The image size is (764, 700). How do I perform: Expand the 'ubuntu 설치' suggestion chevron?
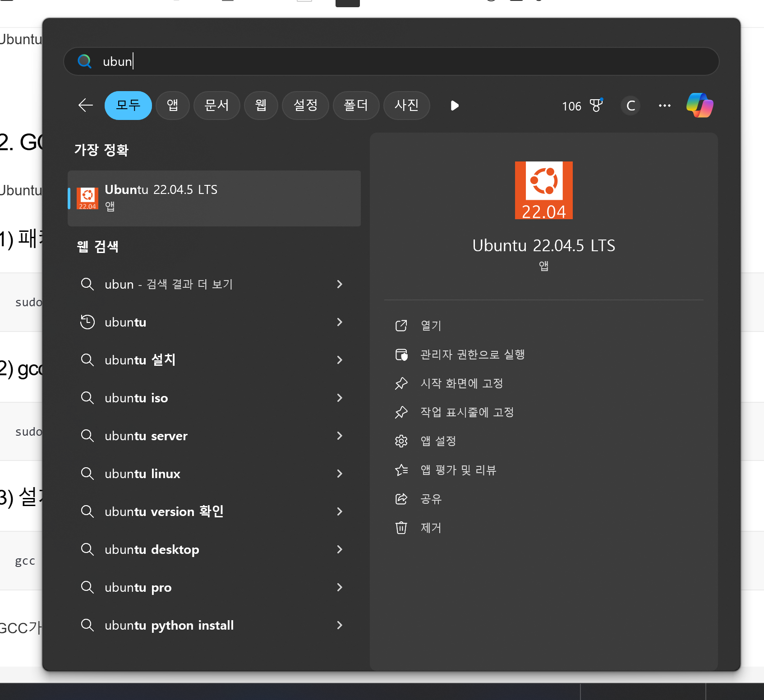340,360
